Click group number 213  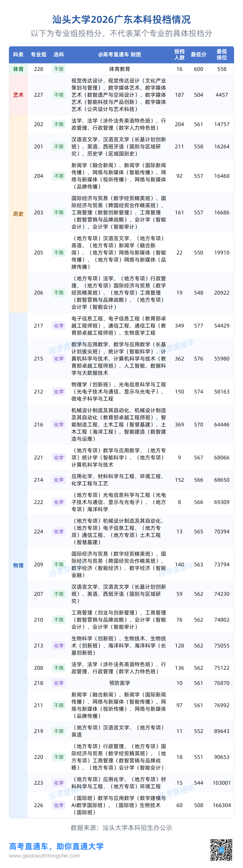coord(38,646)
